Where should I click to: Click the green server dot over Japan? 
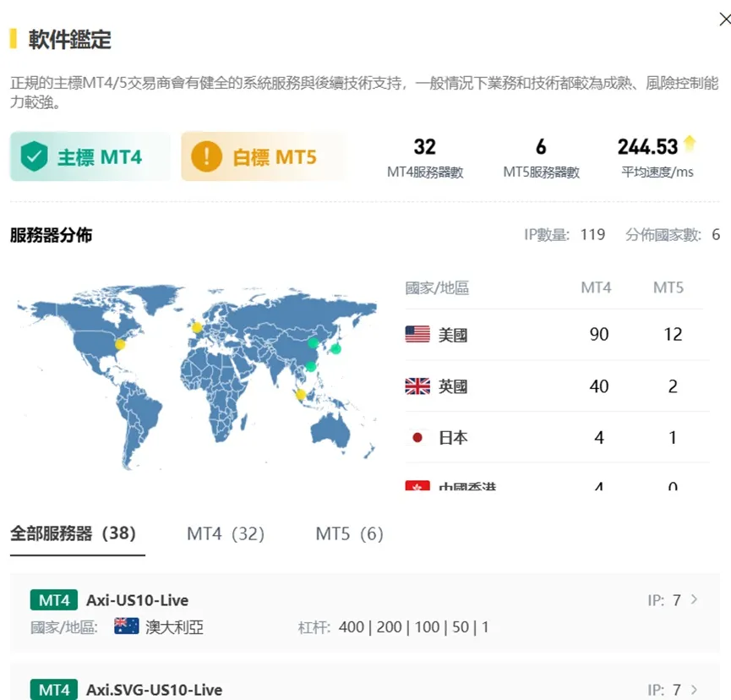[x=335, y=348]
